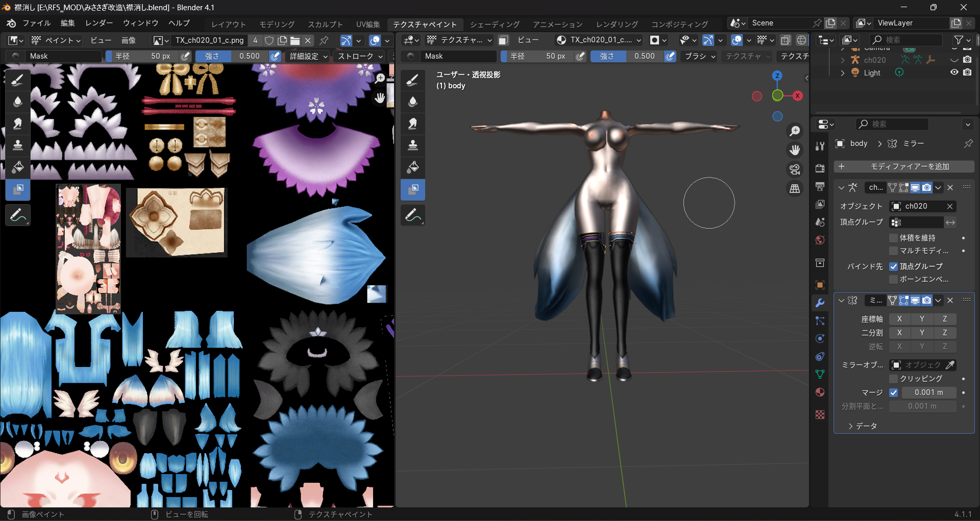Open the Output properties tab
This screenshot has height=521, width=980.
[820, 186]
